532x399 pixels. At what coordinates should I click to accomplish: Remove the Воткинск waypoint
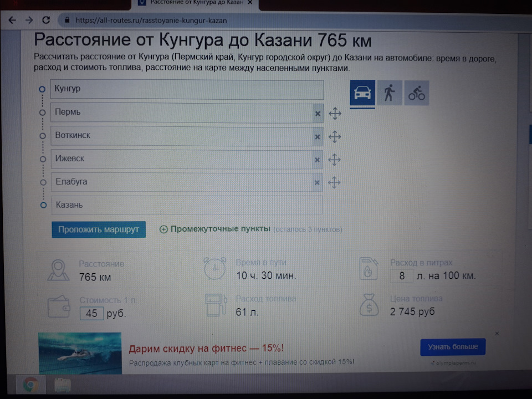tap(317, 136)
